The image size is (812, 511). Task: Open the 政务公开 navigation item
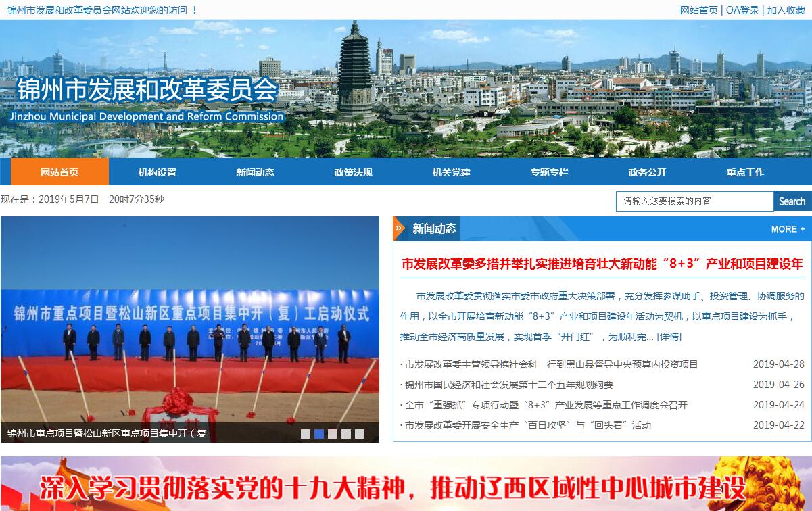coord(647,172)
